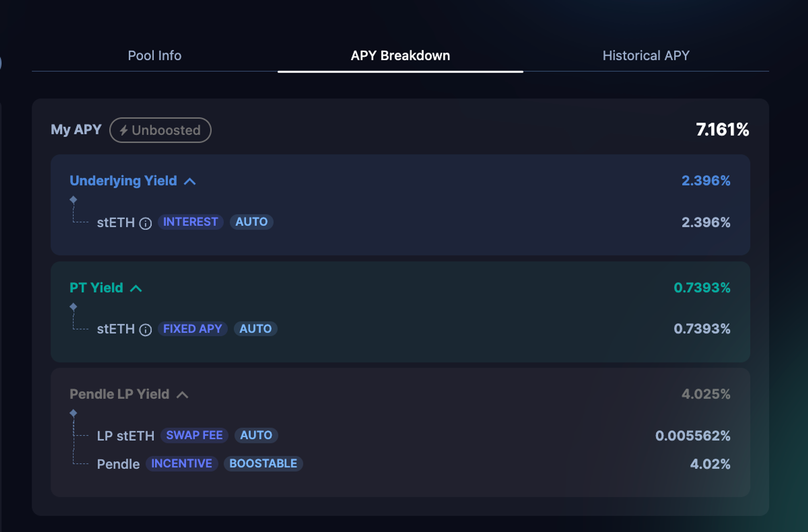The width and height of the screenshot is (808, 532).
Task: Switch to the Pool Info tab
Action: pyautogui.click(x=154, y=55)
